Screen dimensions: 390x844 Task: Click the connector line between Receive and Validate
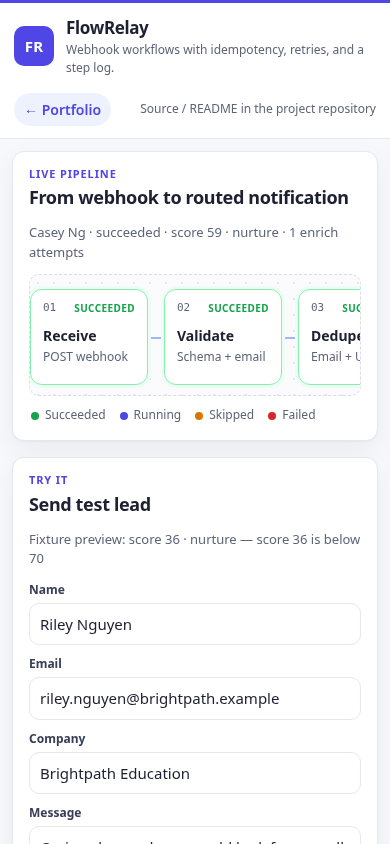pyautogui.click(x=156, y=338)
